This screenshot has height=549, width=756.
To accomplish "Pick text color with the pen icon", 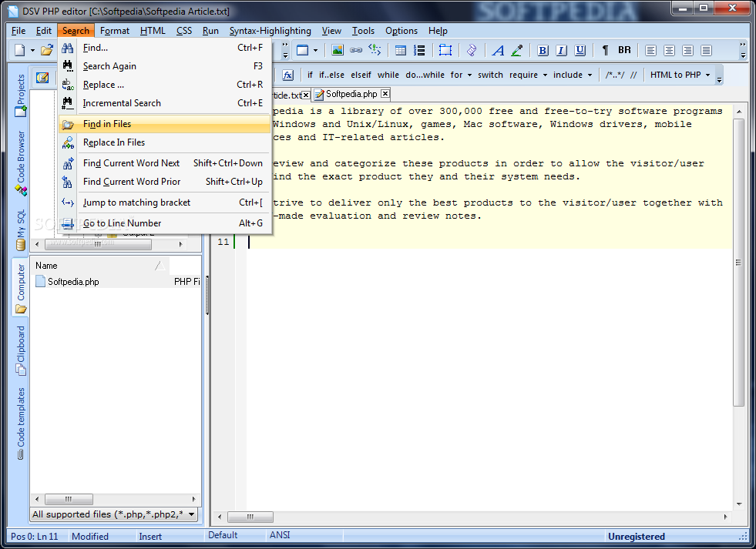I will (x=517, y=50).
